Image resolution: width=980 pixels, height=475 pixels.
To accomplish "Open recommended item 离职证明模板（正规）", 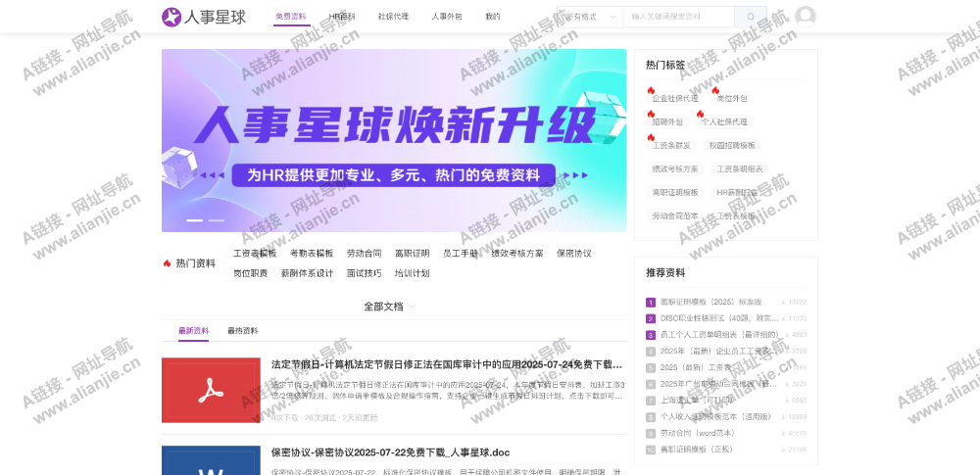I will coord(696,449).
